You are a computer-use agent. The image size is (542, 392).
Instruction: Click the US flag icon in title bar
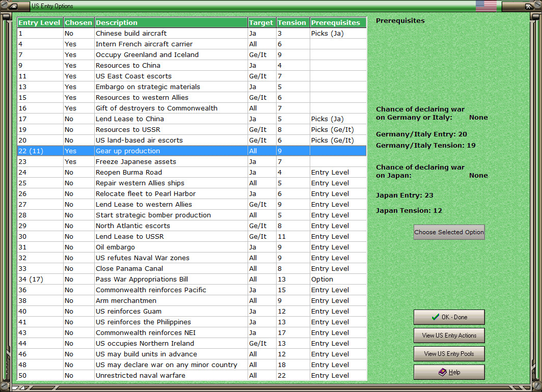coord(486,6)
